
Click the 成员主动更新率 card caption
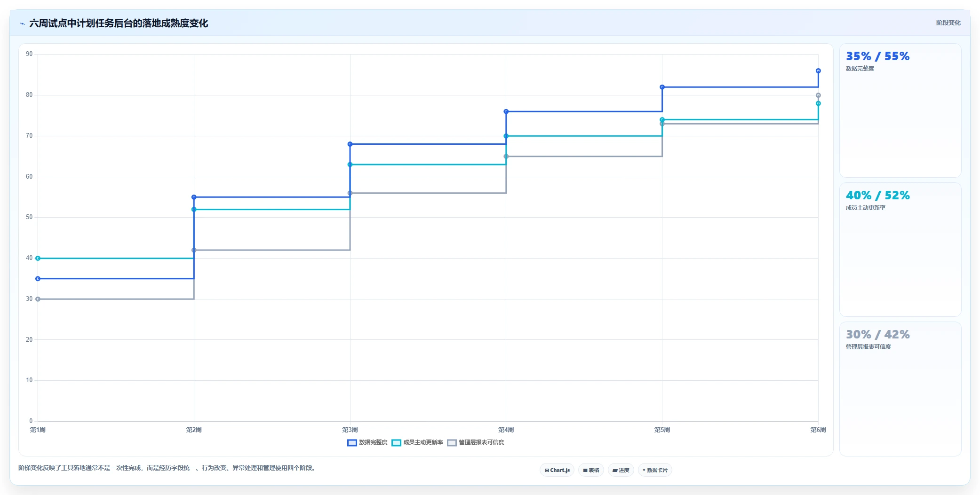coord(865,208)
